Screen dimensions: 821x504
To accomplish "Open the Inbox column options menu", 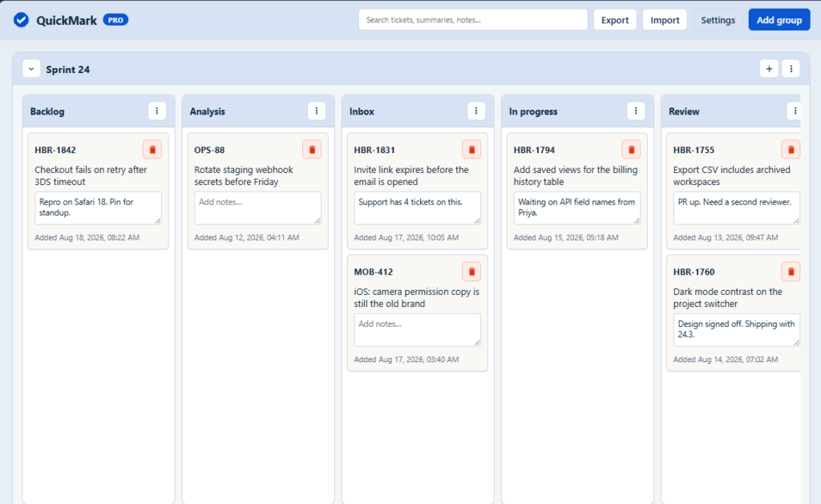I will 476,111.
